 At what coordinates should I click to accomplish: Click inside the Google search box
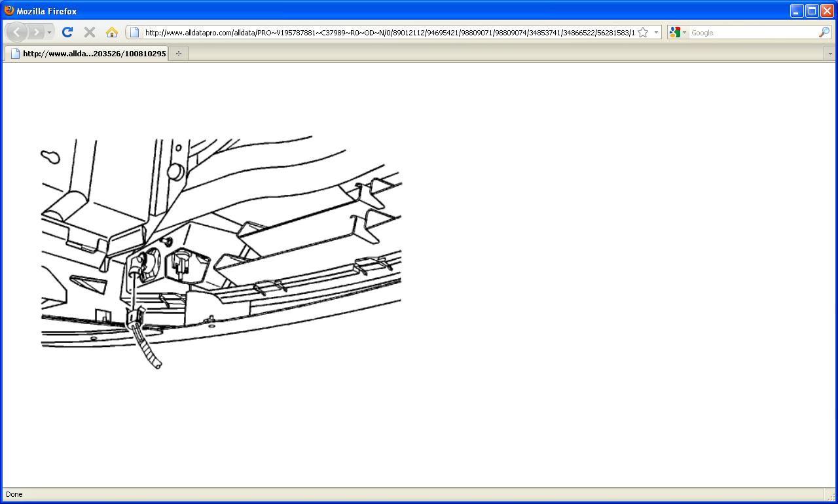click(753, 33)
